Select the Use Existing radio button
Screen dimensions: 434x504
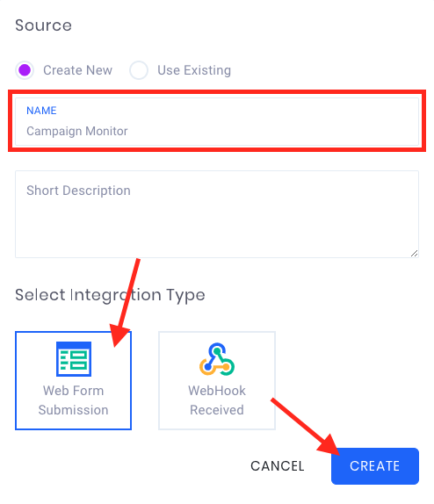139,70
